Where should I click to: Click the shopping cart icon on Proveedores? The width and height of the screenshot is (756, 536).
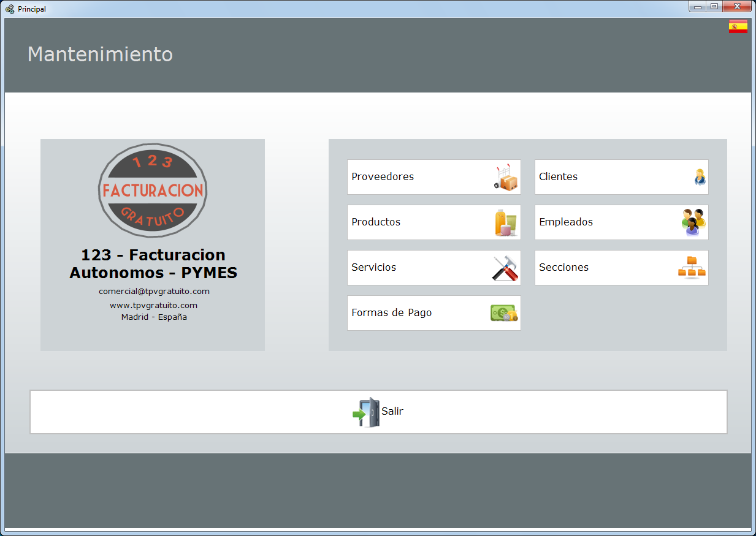pyautogui.click(x=506, y=177)
